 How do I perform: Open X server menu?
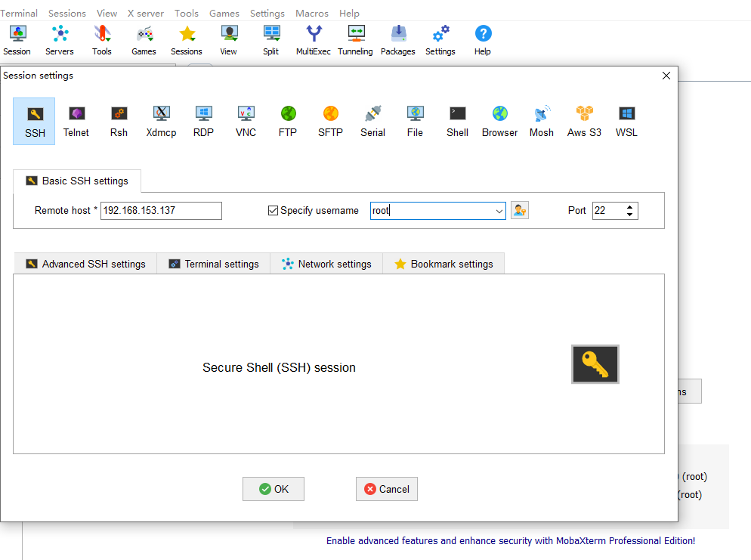point(146,14)
